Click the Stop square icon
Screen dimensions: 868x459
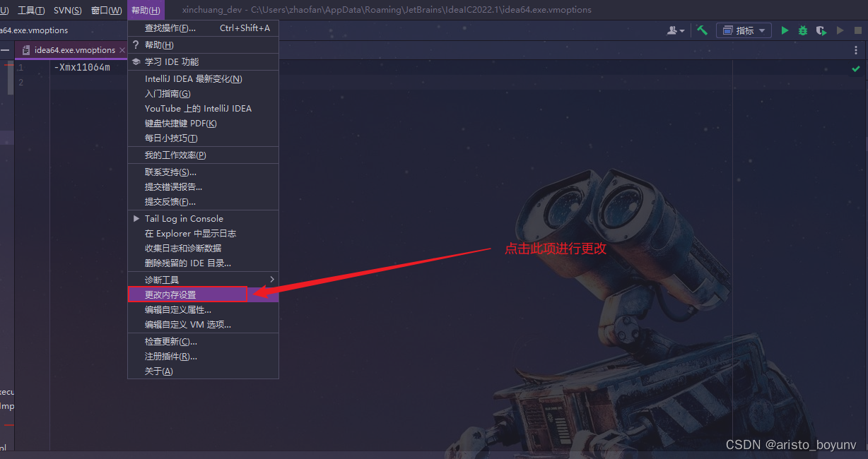pos(858,30)
